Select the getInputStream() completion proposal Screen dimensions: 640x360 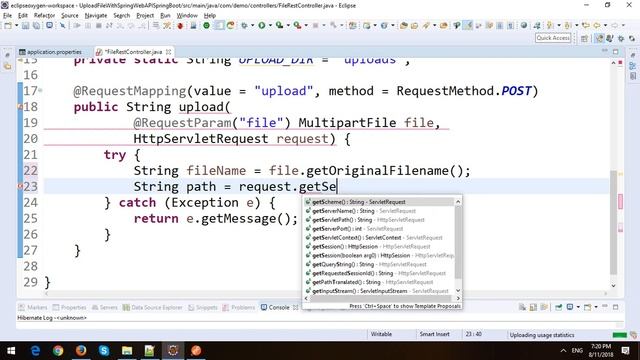pos(379,291)
